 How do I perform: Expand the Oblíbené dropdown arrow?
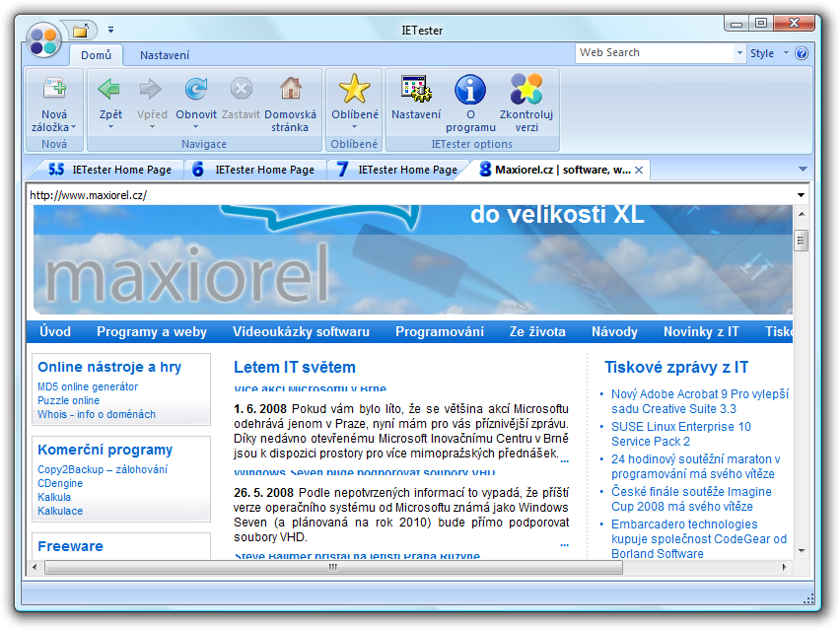pyautogui.click(x=354, y=127)
